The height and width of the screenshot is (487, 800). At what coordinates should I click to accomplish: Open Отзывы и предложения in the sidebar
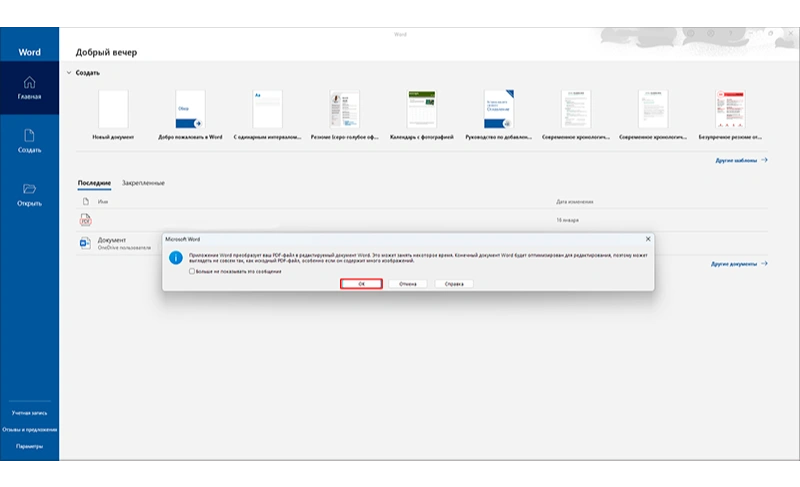click(x=29, y=429)
